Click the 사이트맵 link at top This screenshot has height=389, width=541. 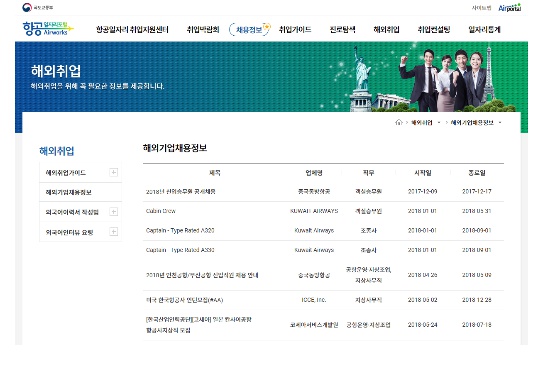(x=481, y=8)
